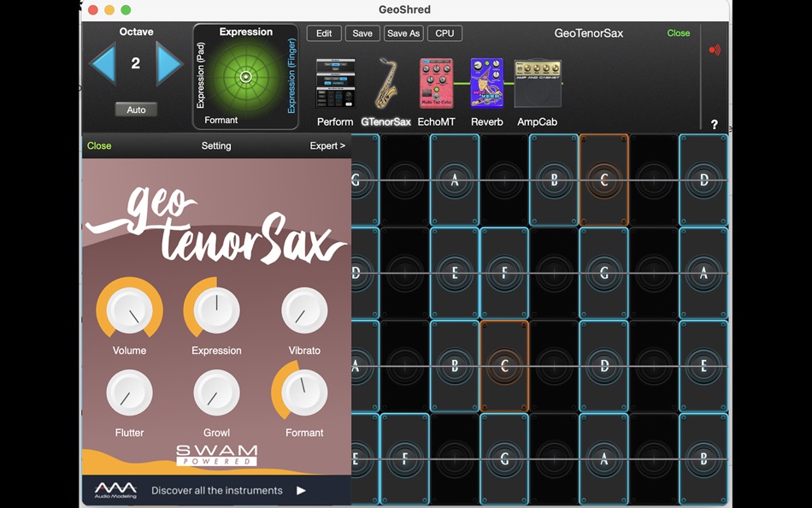Click the EchoMT label
812x508 pixels.
[436, 121]
